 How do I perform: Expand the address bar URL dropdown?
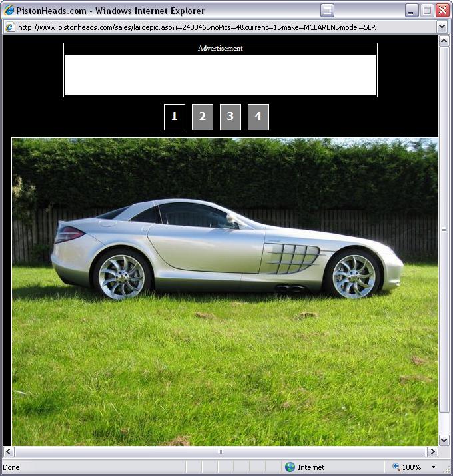(442, 27)
